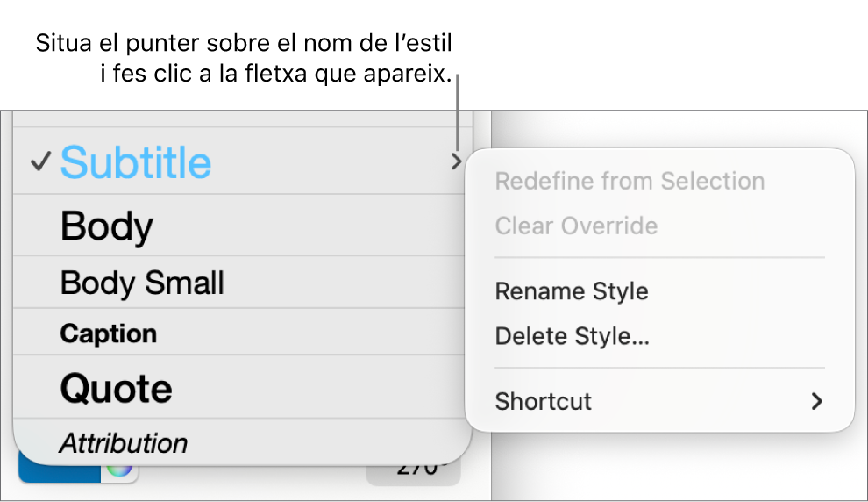Click Redefine from Selection option
The width and height of the screenshot is (868, 502).
(630, 182)
